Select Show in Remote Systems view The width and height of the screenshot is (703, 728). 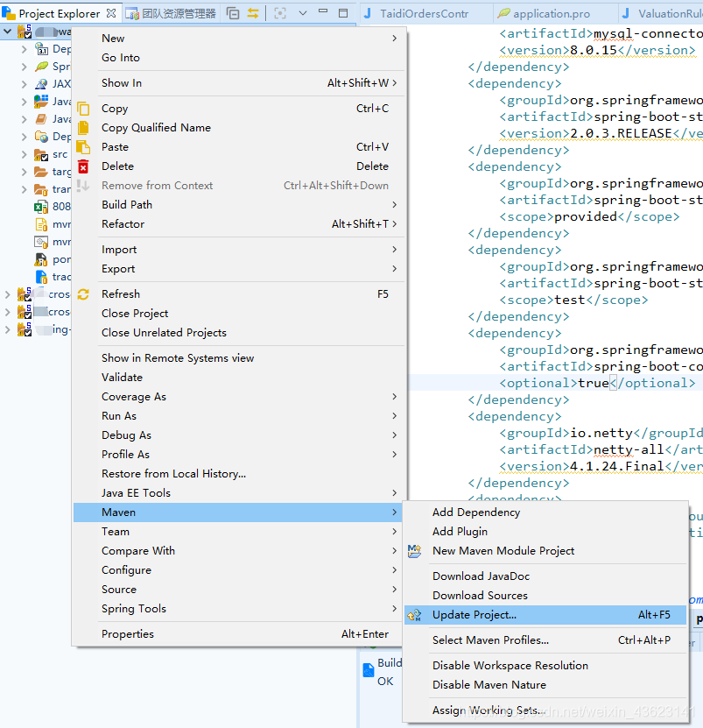[239, 358]
